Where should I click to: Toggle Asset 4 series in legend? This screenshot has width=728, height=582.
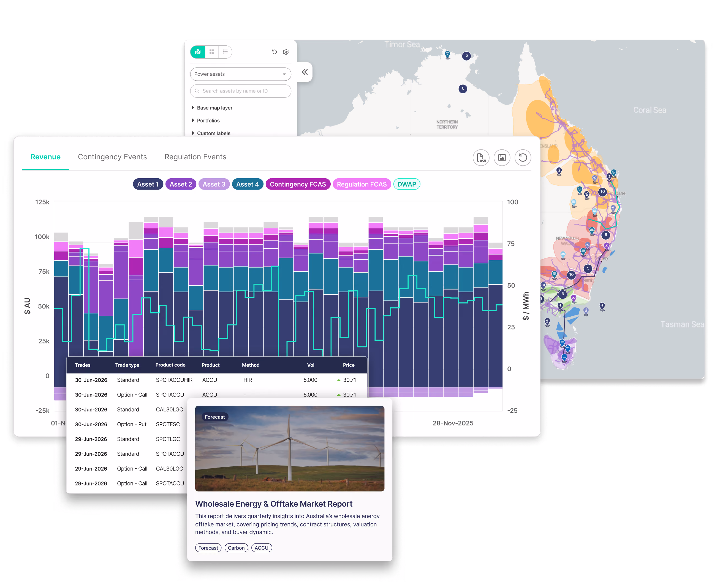(x=248, y=184)
